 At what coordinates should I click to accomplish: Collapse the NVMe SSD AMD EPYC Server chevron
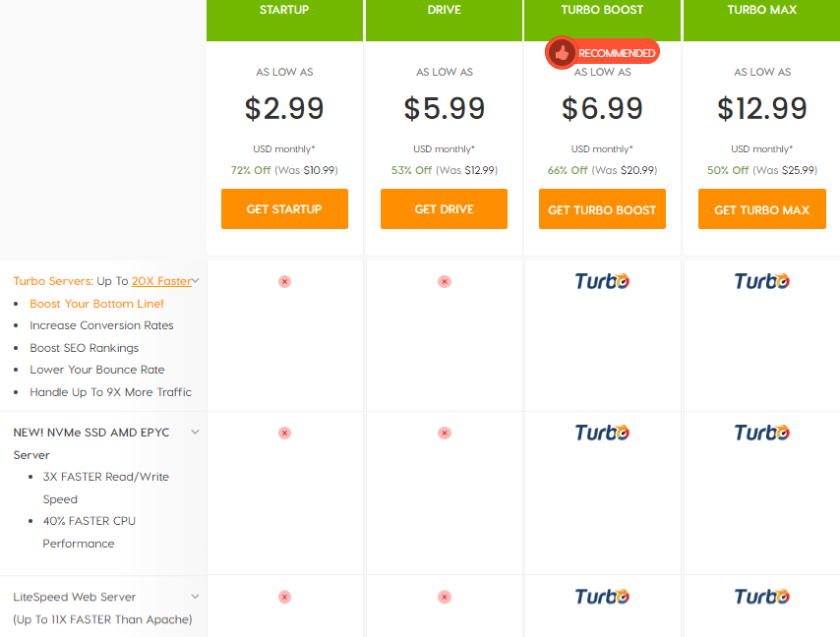pos(195,432)
